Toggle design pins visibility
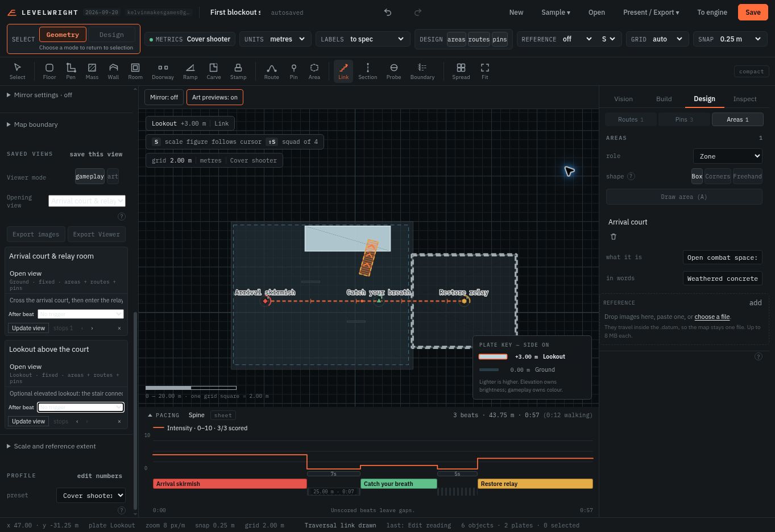 click(500, 39)
